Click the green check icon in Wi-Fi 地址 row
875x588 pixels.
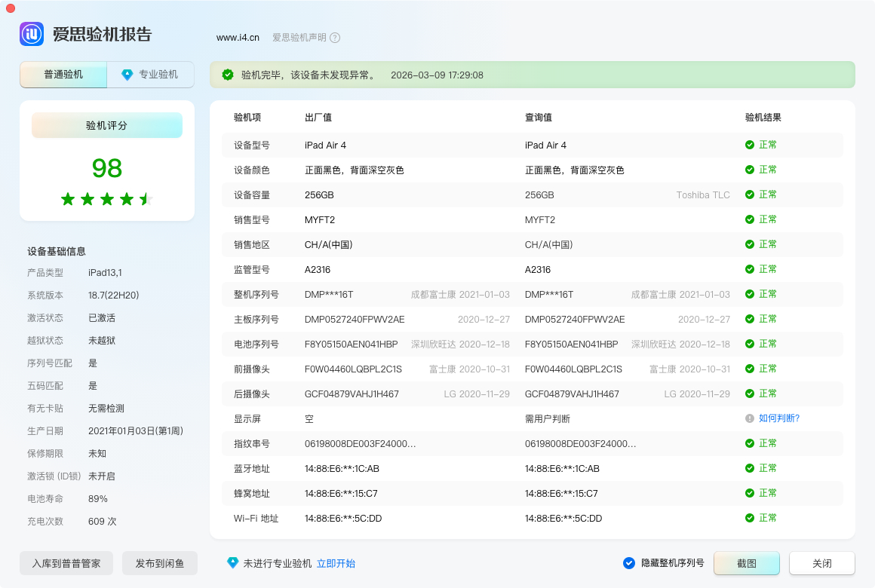[x=750, y=518]
